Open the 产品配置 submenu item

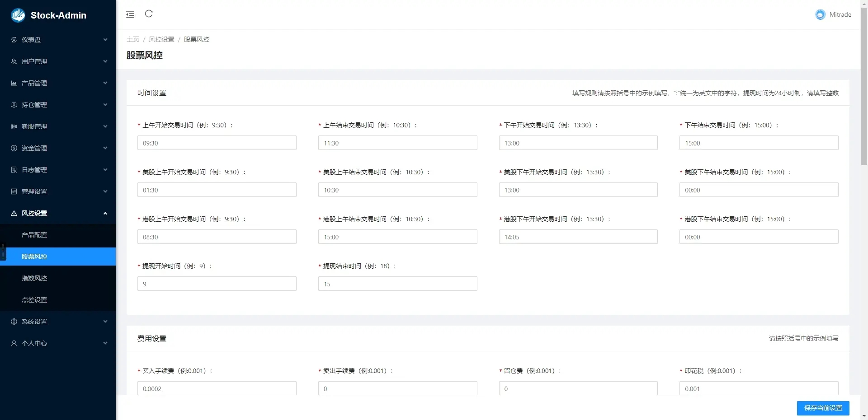point(58,235)
